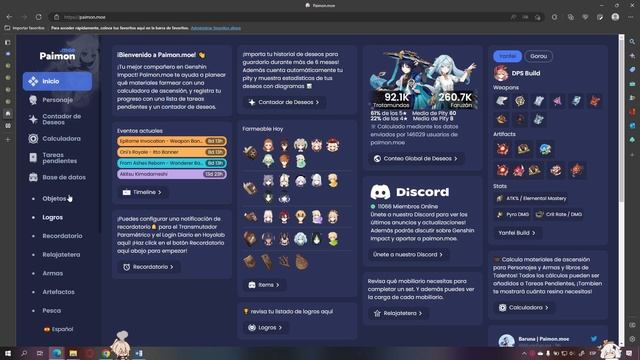
Task: Click the Paimon.moe logo
Action: pyautogui.click(x=58, y=54)
